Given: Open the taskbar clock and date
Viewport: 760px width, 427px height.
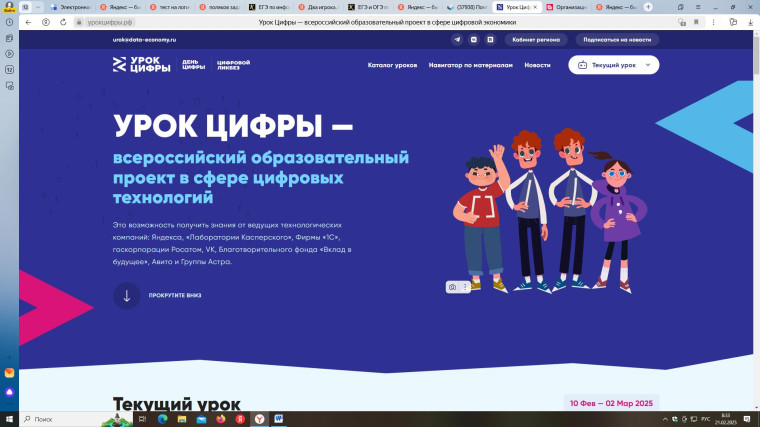Looking at the screenshot, I should pos(725,419).
